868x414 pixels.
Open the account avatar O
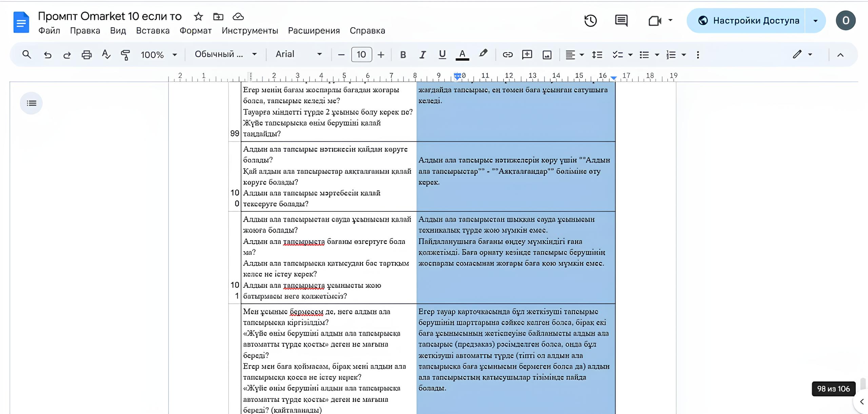(846, 21)
